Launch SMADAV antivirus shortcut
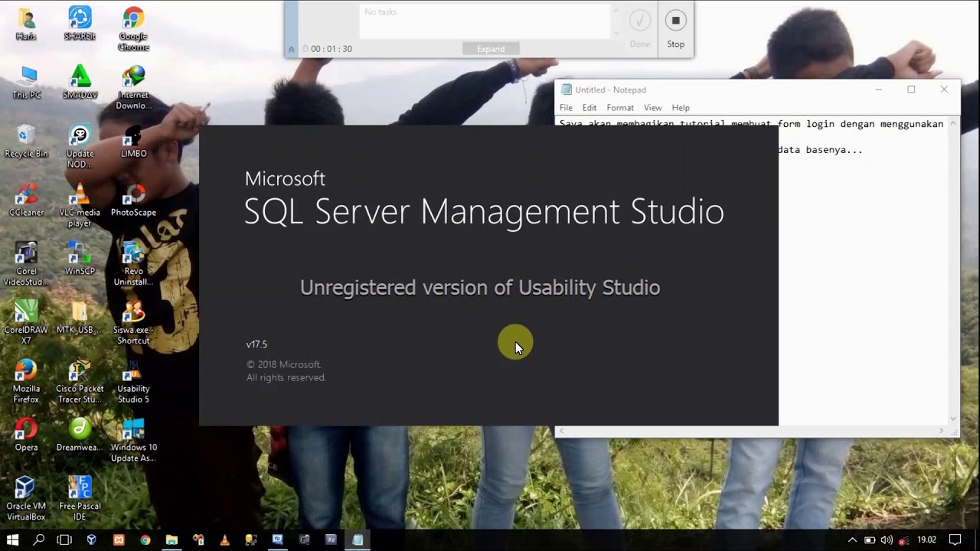The image size is (980, 551). (80, 83)
